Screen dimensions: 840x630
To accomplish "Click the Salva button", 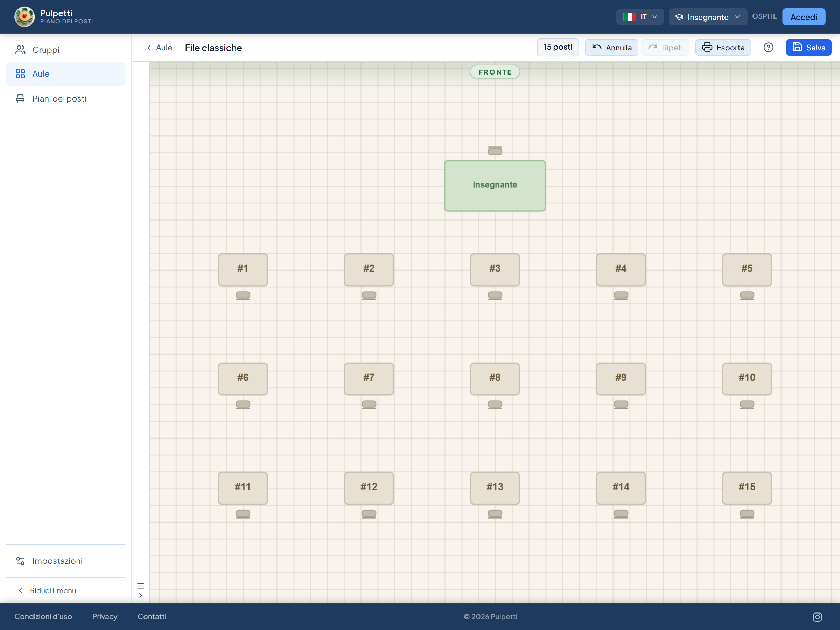I will tap(808, 48).
